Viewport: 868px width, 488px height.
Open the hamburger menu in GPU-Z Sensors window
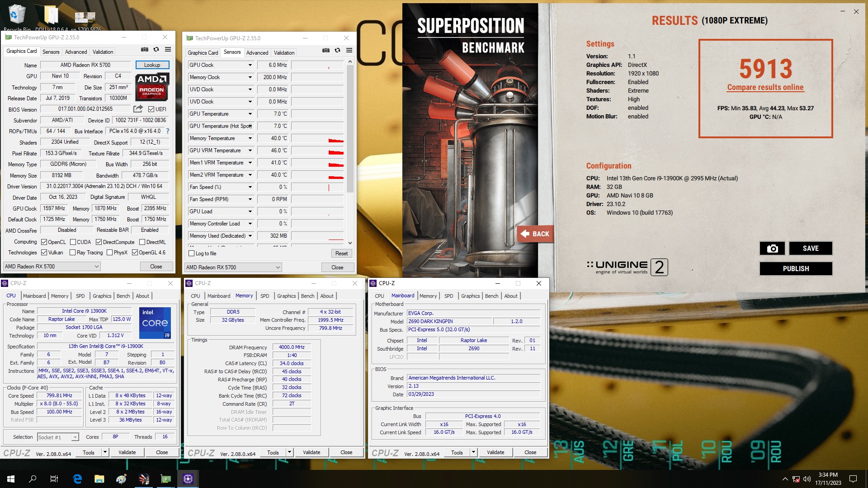coord(349,50)
